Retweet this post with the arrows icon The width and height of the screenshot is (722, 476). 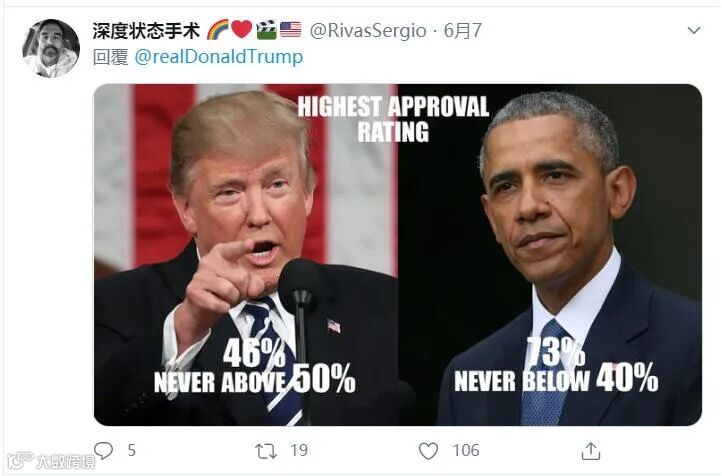coord(266,451)
